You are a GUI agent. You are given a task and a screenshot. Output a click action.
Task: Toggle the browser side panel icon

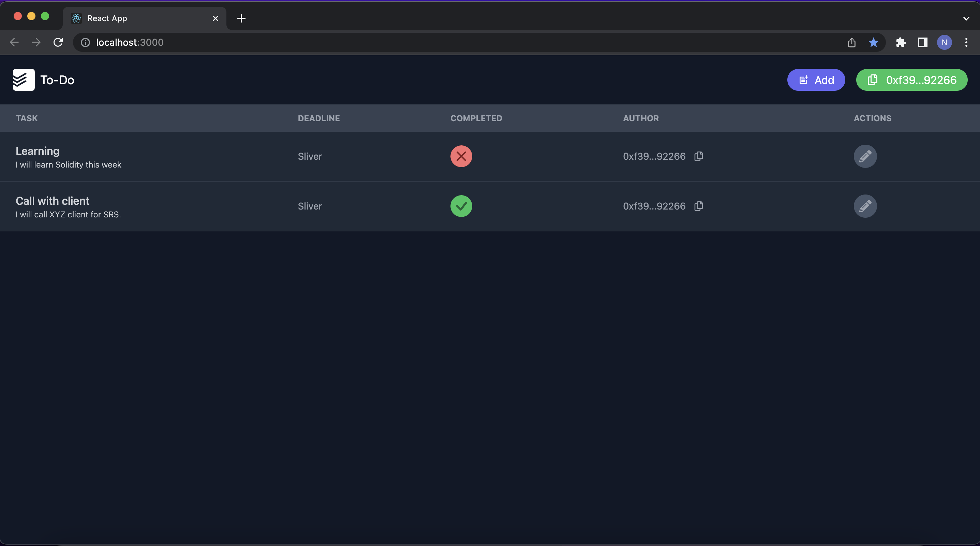point(922,42)
